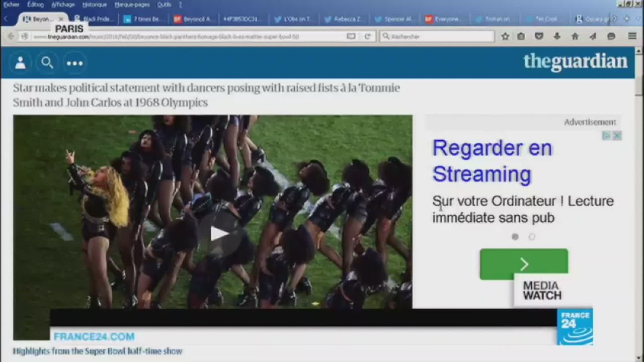Toggle reader view icon in address bar
The width and height of the screenshot is (644, 362).
(351, 36)
